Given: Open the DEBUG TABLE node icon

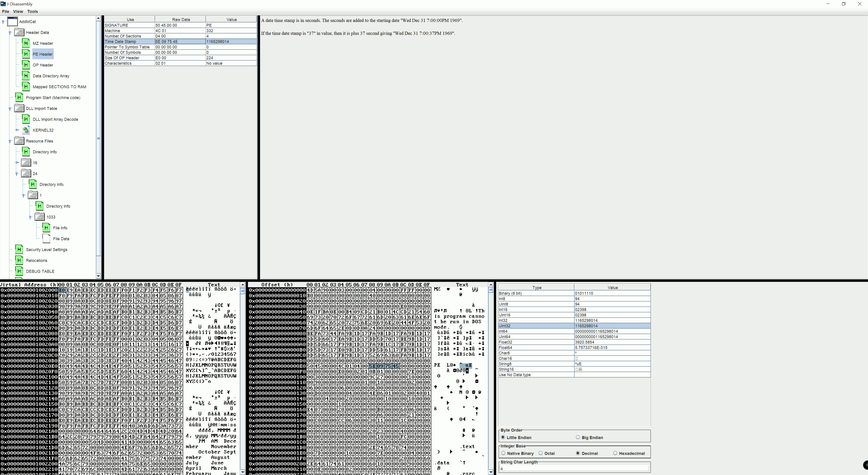Looking at the screenshot, I should click(x=19, y=271).
